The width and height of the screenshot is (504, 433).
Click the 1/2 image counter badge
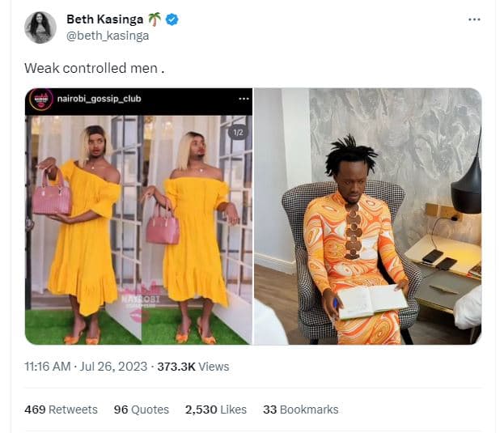click(238, 131)
